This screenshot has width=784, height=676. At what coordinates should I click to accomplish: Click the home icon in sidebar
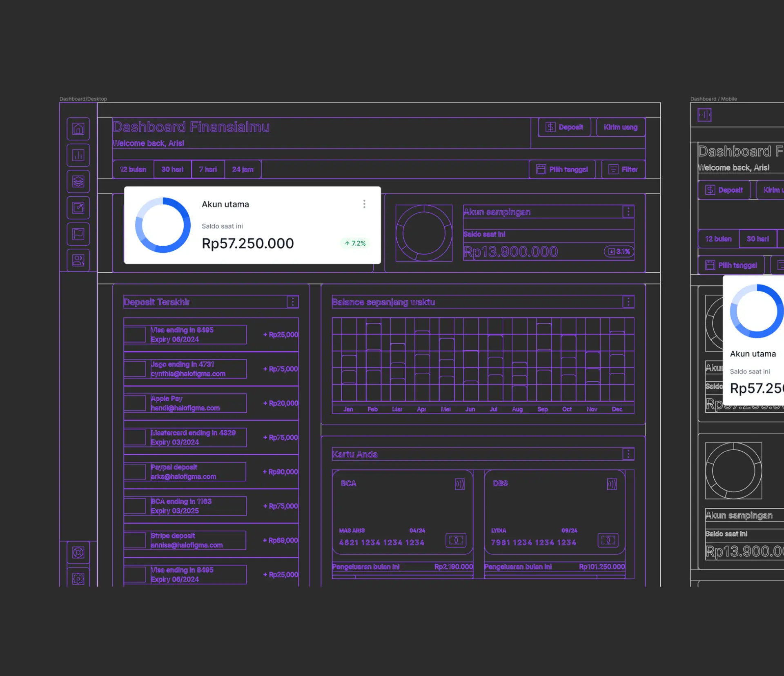(78, 129)
